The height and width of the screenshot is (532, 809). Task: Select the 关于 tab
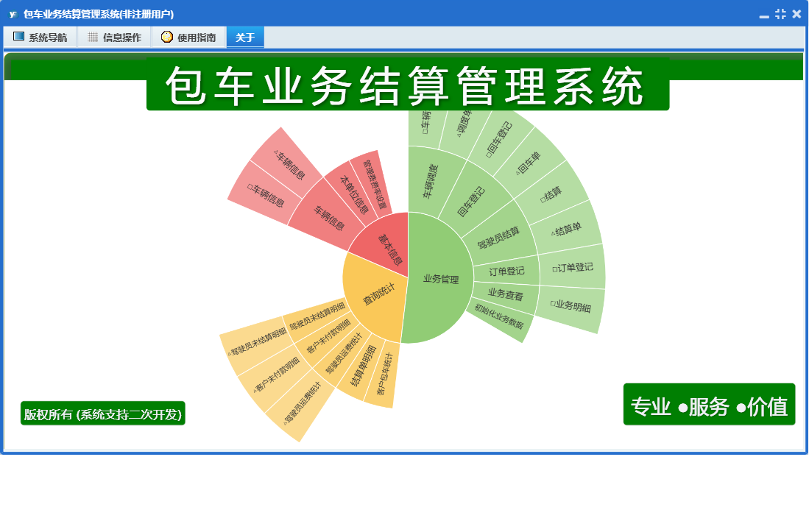pos(245,38)
